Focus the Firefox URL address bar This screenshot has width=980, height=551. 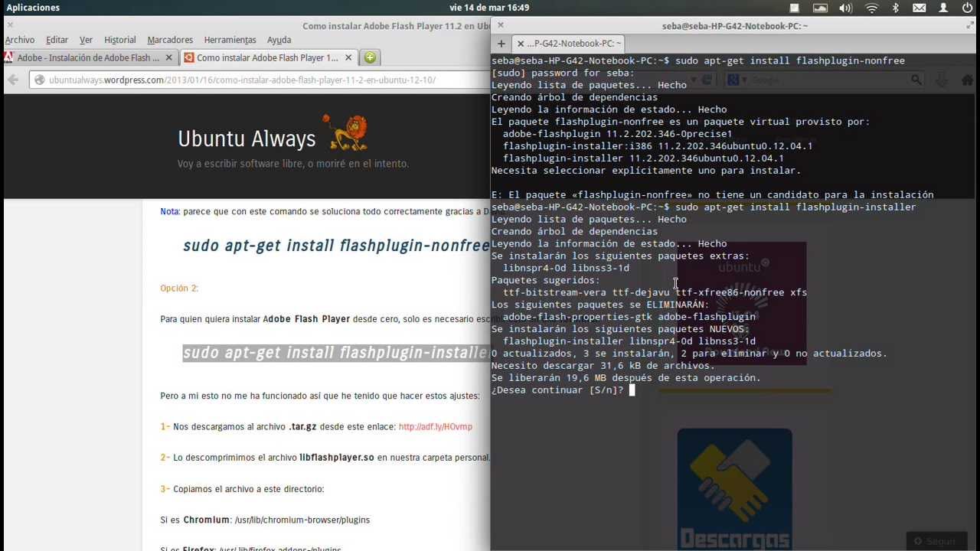260,80
